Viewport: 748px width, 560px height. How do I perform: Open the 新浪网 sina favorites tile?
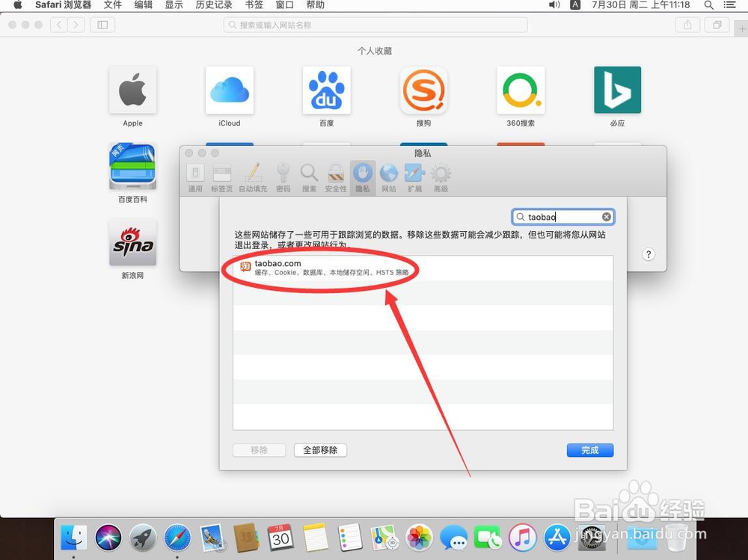(x=132, y=242)
